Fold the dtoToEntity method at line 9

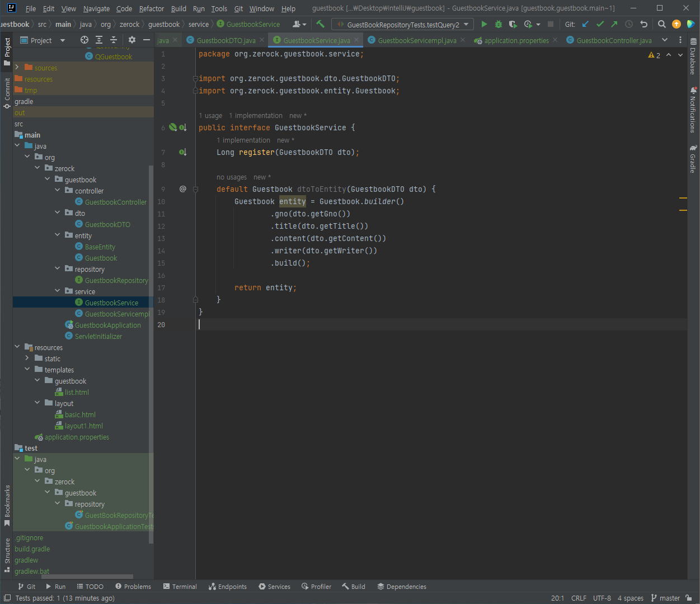[x=195, y=189]
